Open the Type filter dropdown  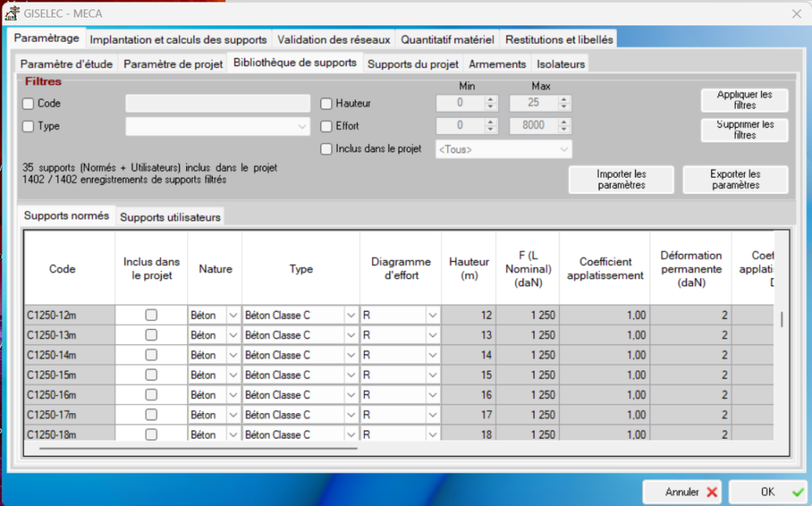(x=301, y=126)
